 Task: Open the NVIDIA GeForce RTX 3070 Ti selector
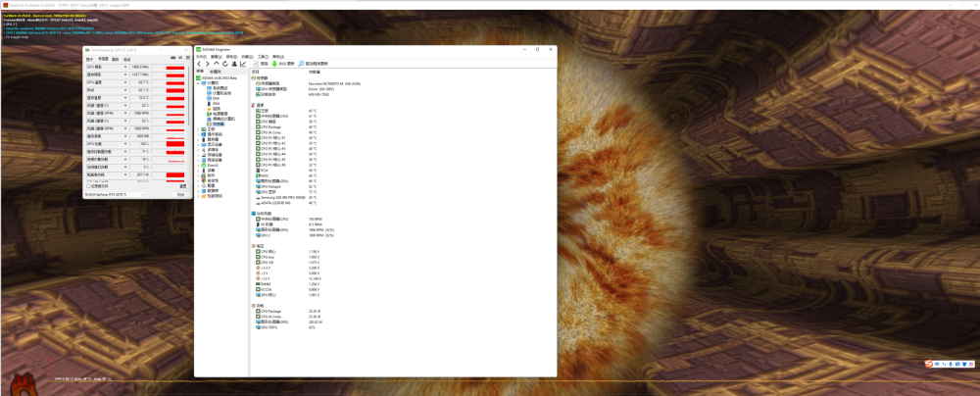pos(115,194)
